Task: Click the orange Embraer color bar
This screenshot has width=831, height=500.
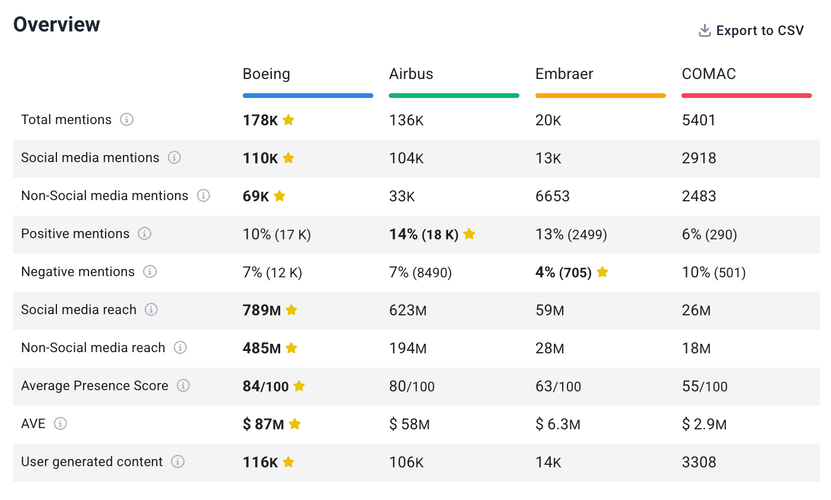Action: tap(600, 95)
